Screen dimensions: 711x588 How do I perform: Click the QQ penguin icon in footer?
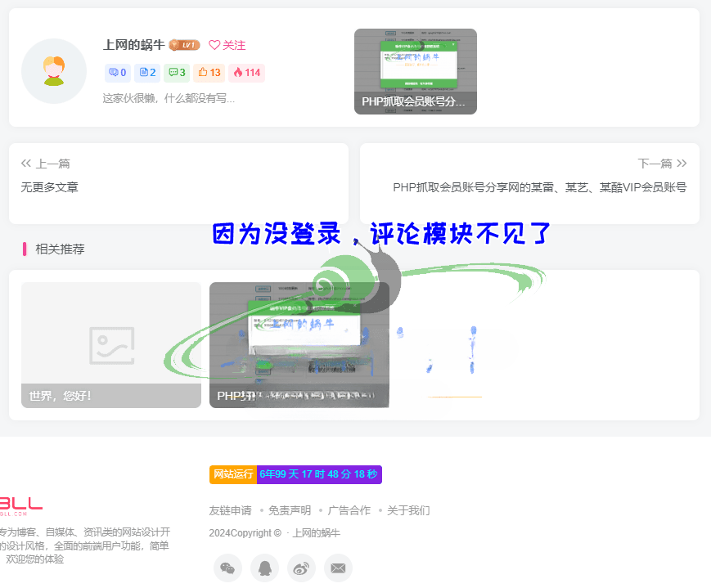coord(264,568)
